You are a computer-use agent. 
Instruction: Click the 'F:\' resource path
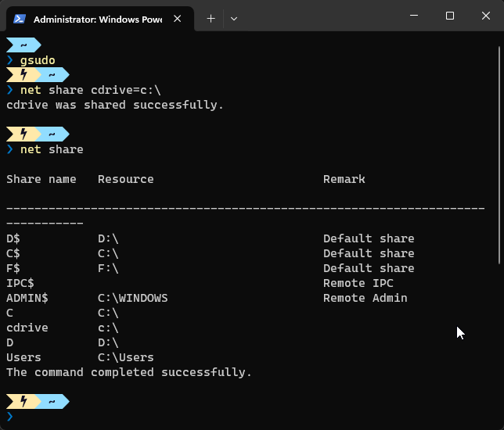point(108,268)
